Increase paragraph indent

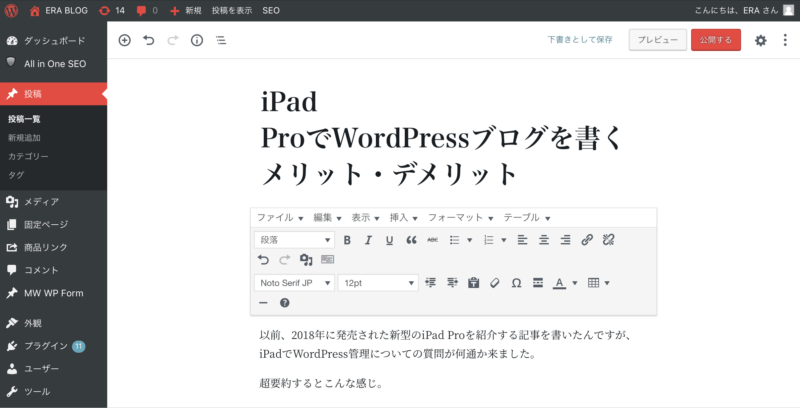(x=452, y=283)
